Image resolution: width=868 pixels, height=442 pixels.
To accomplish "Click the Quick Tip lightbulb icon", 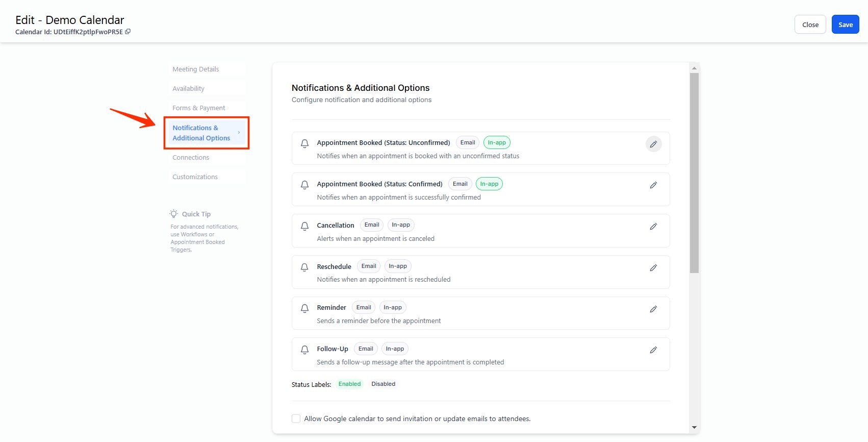I will pyautogui.click(x=174, y=214).
